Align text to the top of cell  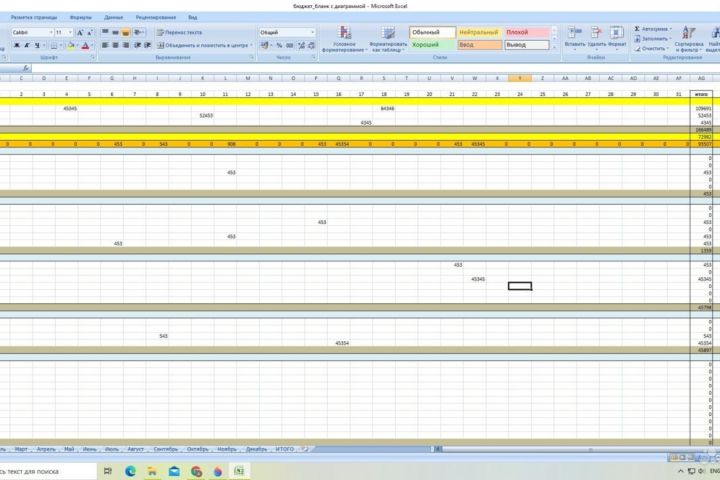tap(105, 33)
